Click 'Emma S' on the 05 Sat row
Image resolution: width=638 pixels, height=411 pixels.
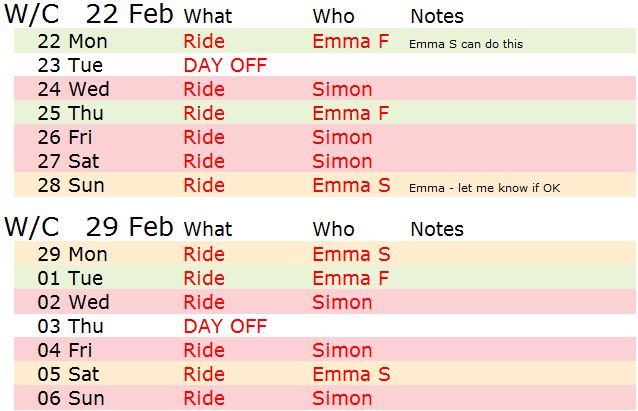[x=351, y=374]
